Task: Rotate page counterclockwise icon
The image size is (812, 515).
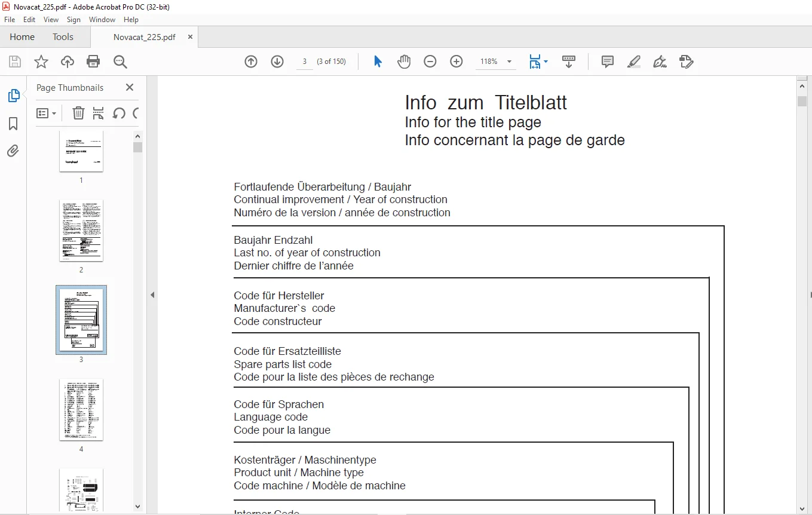Action: 119,113
